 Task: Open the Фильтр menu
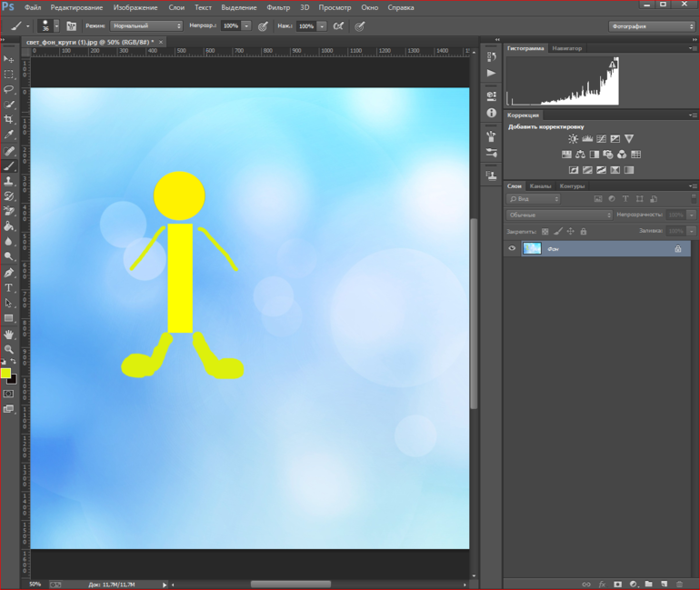pyautogui.click(x=278, y=7)
